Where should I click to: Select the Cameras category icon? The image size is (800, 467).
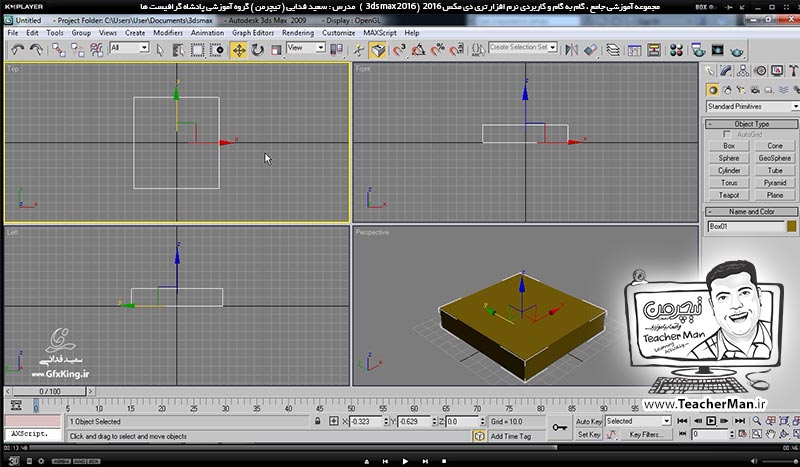pyautogui.click(x=755, y=90)
